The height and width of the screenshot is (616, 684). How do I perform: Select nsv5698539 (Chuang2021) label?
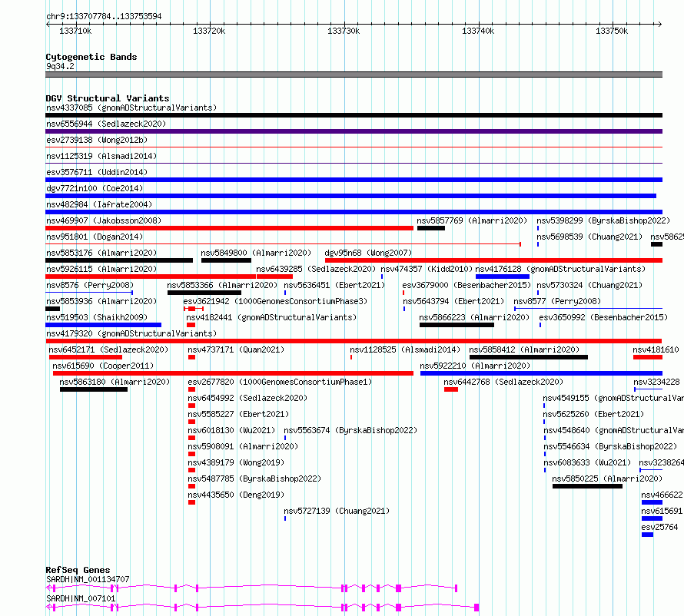(589, 237)
